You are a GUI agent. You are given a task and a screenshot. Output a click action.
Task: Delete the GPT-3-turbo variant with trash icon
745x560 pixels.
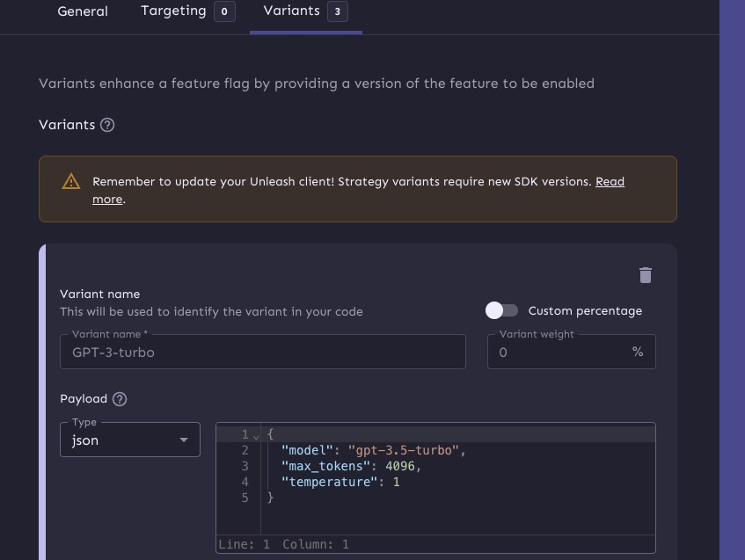[646, 275]
